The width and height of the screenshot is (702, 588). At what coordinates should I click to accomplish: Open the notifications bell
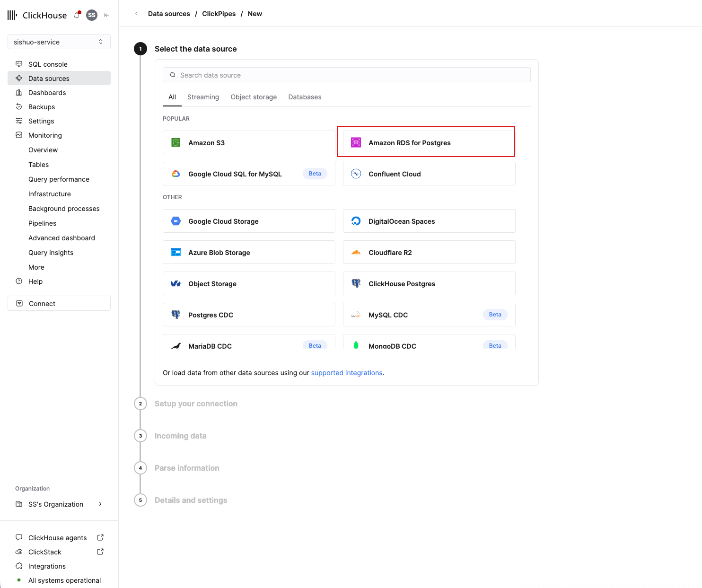pyautogui.click(x=77, y=15)
